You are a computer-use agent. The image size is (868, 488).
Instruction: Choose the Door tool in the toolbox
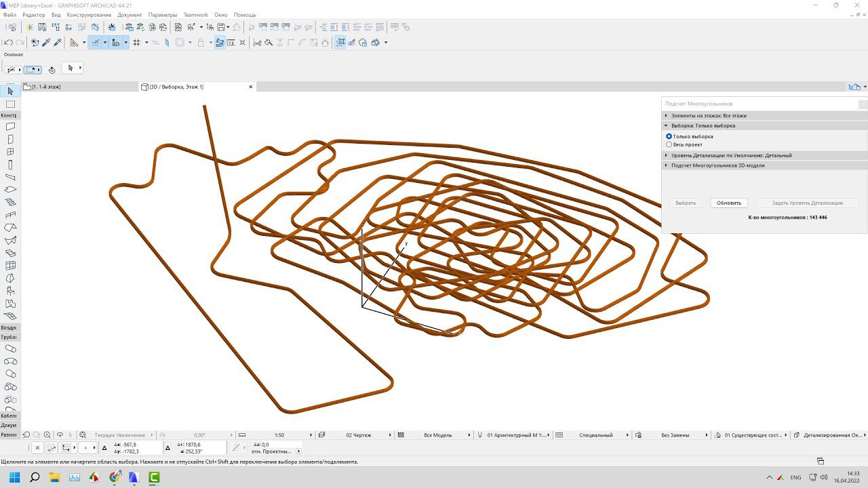coord(10,140)
